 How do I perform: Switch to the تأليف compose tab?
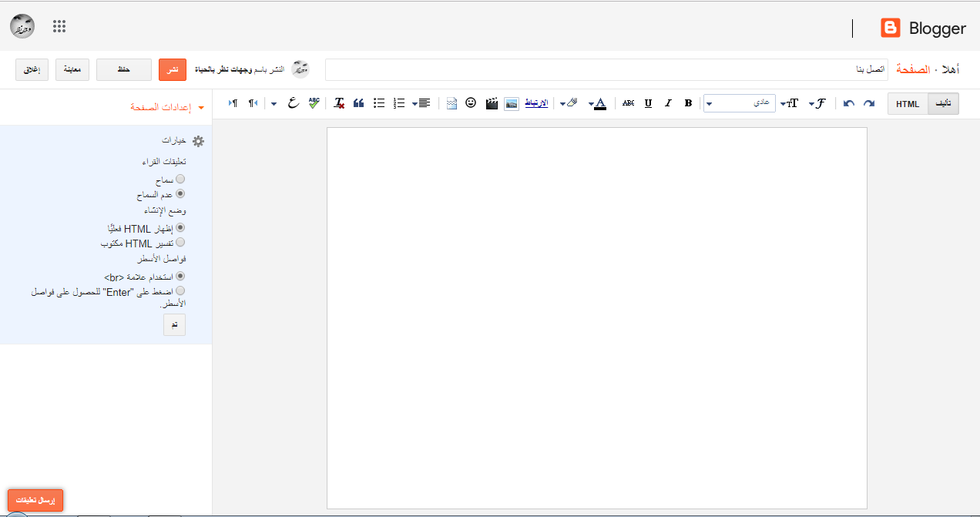(943, 104)
